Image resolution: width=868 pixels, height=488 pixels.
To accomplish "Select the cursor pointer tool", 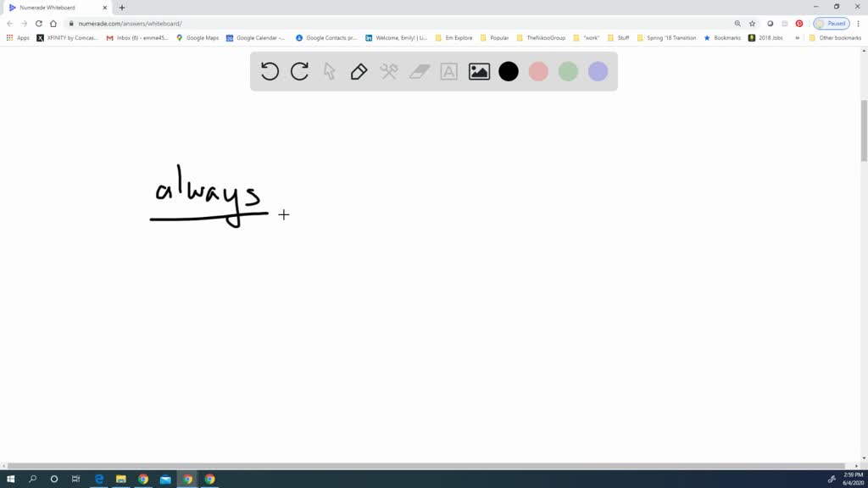I will [x=329, y=71].
